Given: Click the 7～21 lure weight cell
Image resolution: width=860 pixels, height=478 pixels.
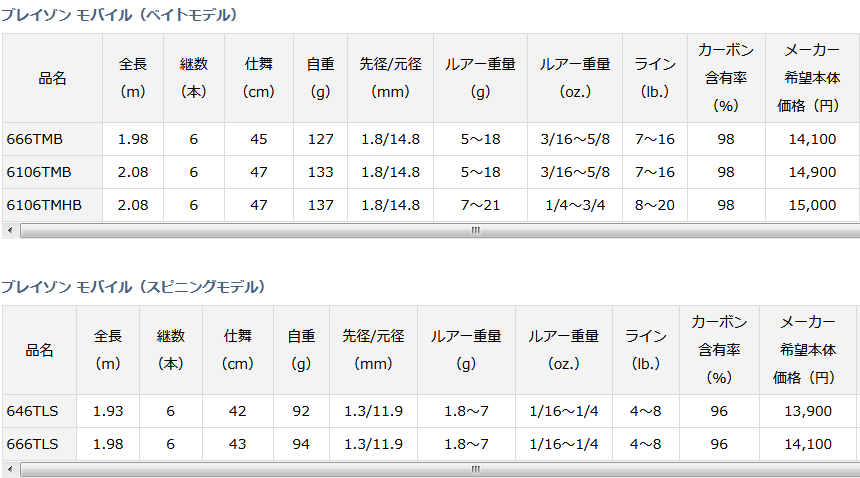Looking at the screenshot, I should click(x=480, y=205).
